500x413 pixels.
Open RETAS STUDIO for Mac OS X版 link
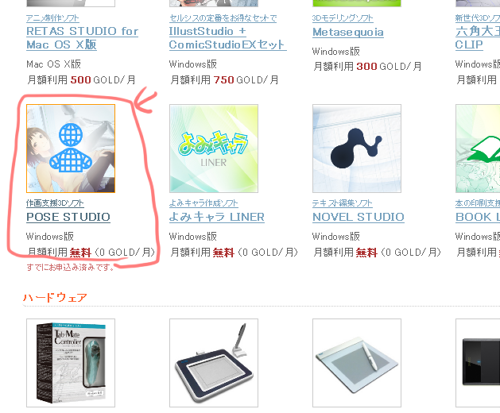(82, 38)
